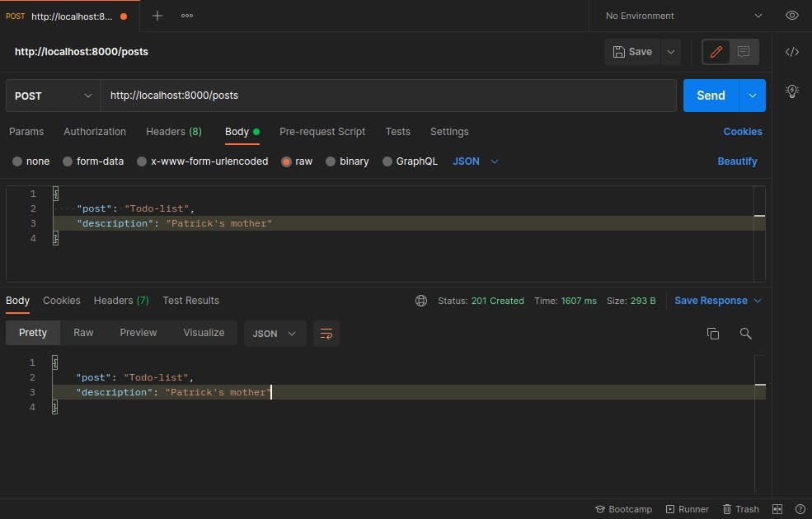Click the 1607 ms response time
This screenshot has height=519, width=812.
pyautogui.click(x=579, y=301)
